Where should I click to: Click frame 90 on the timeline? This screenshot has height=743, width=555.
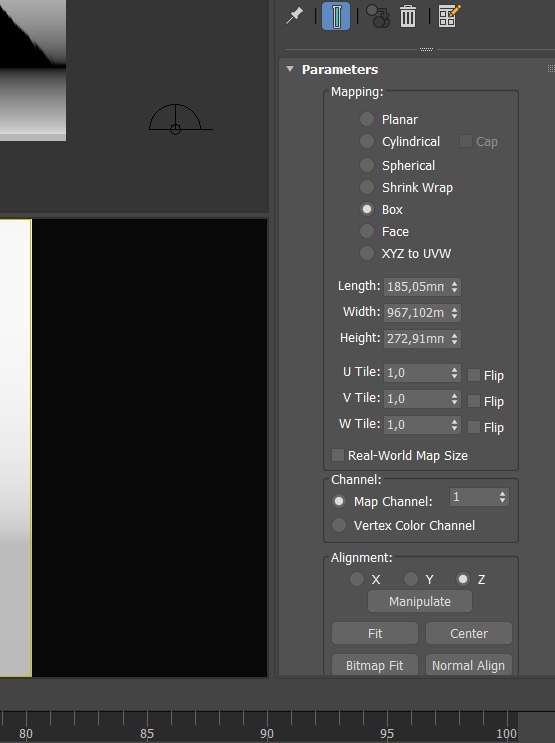[267, 734]
